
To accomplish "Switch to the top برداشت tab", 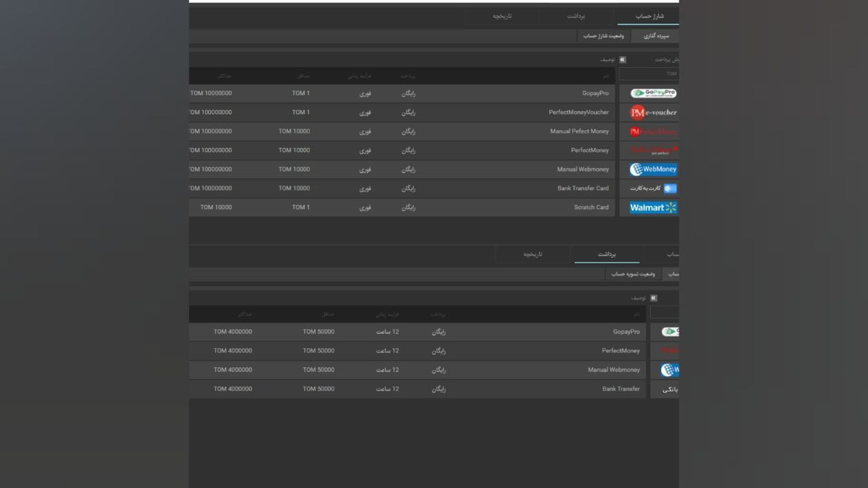I will coord(576,16).
